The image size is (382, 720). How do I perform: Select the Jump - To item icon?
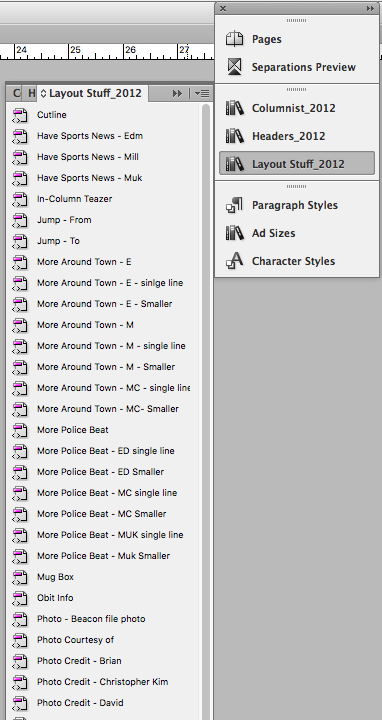pos(20,241)
